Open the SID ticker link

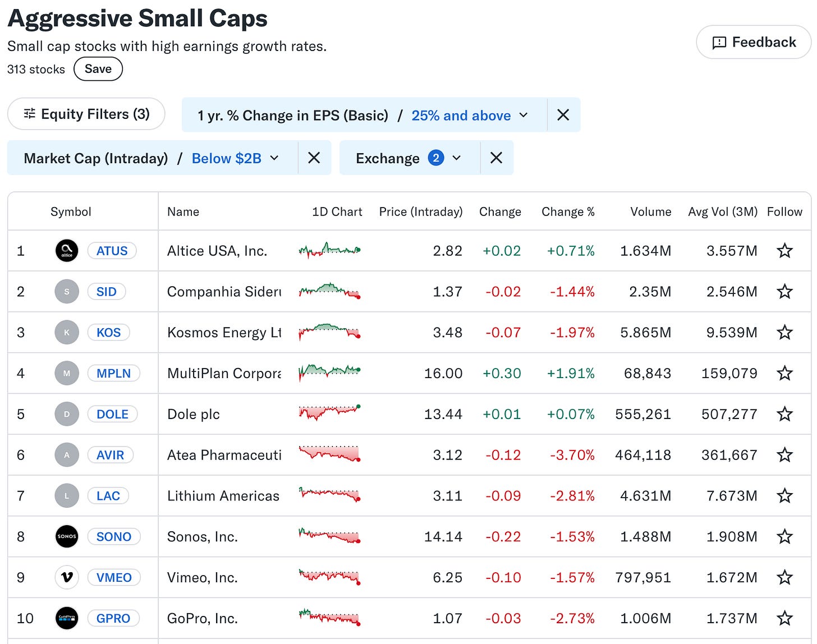click(107, 292)
